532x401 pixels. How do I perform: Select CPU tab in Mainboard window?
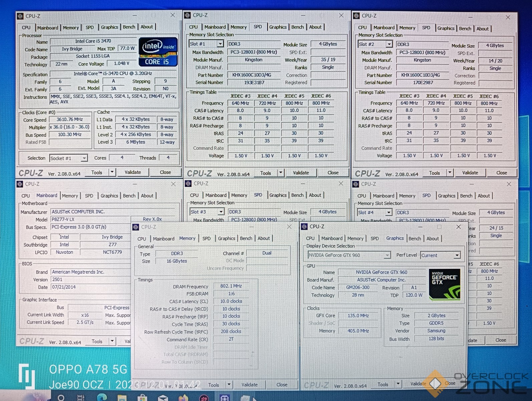[26, 196]
